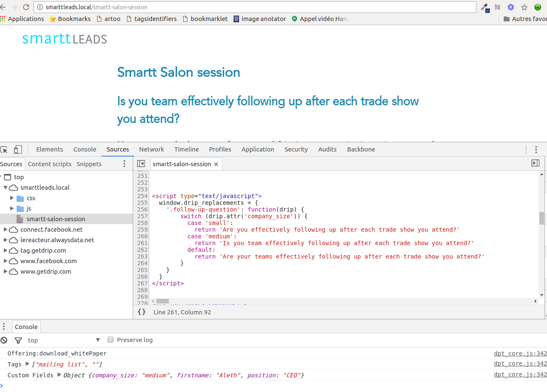The width and height of the screenshot is (547, 392).
Task: Reload the page with the refresh icon
Action: click(26, 7)
